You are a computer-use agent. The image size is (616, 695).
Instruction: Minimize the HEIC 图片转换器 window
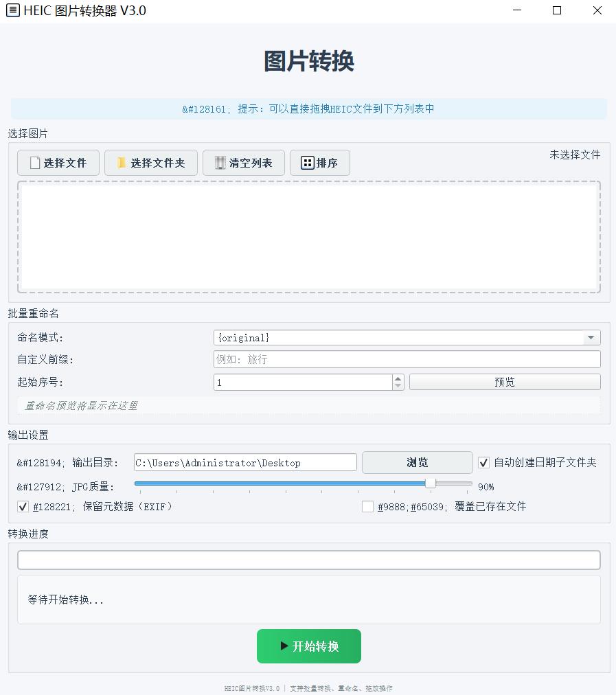point(516,10)
